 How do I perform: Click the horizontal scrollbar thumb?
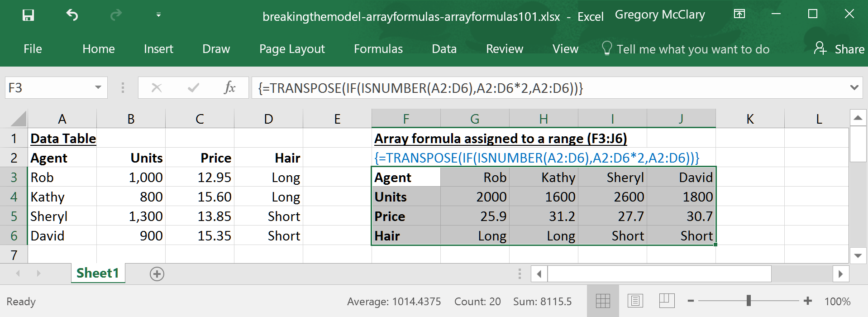point(659,274)
